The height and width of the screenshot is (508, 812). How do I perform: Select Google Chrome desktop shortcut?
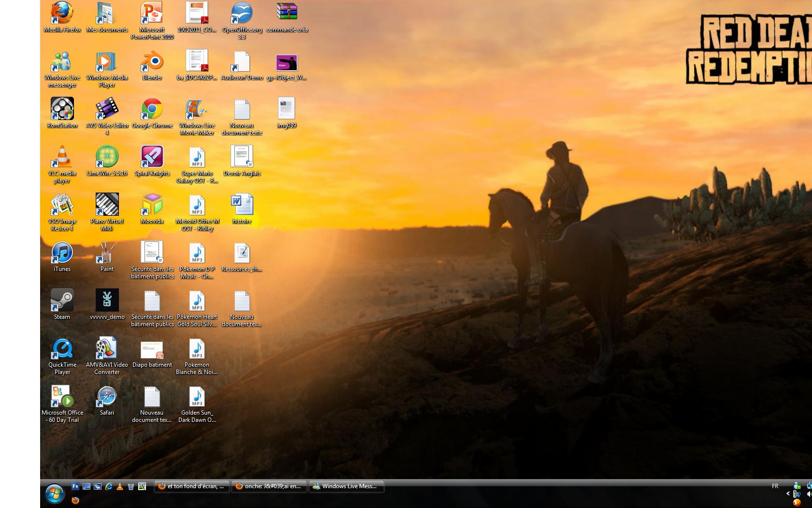(152, 113)
